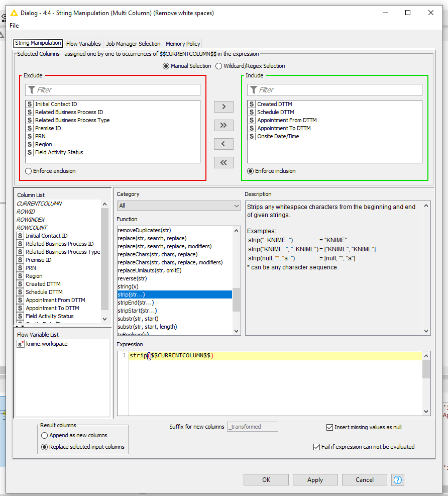Click the filter funnel icon in Include panel
This screenshot has width=448, height=496.
[x=254, y=90]
